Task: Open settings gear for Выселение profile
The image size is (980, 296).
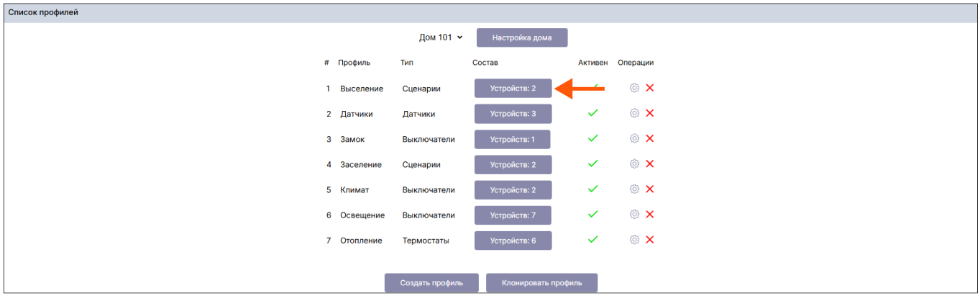Action: coord(634,88)
